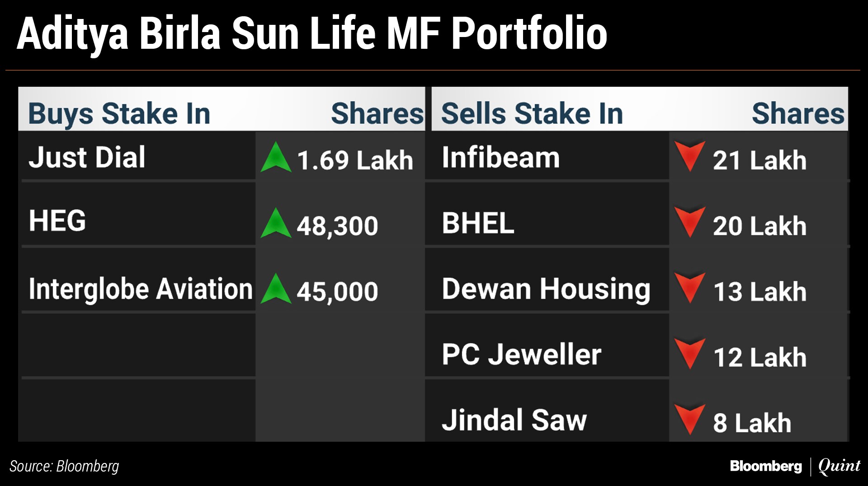Select the Interglobe Aviation row label
Viewport: 868px width, 486px height.
coord(140,289)
